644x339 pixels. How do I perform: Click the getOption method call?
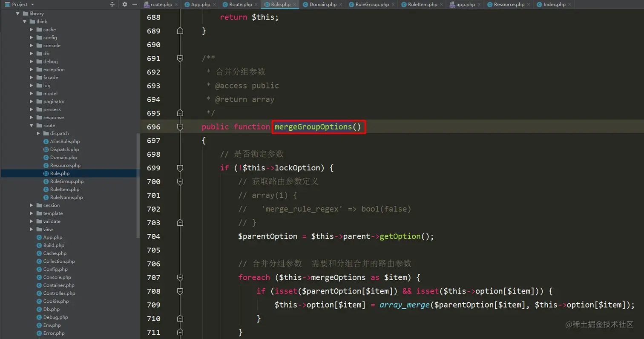[x=400, y=236]
